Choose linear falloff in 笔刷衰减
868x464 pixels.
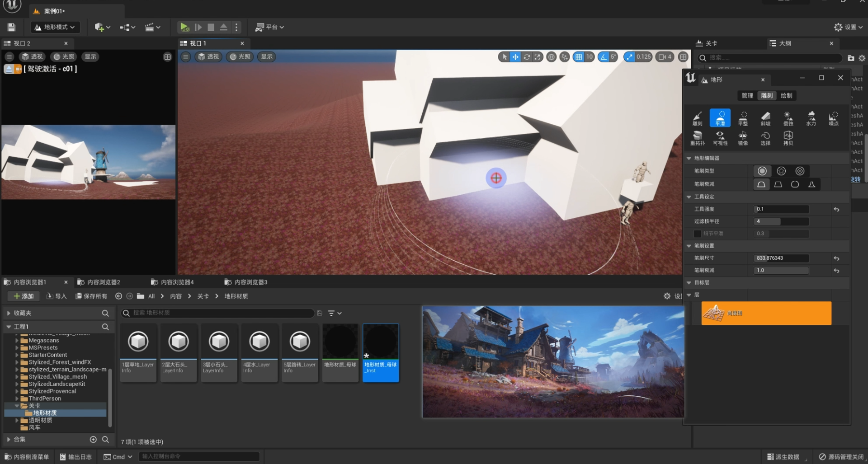pyautogui.click(x=778, y=184)
